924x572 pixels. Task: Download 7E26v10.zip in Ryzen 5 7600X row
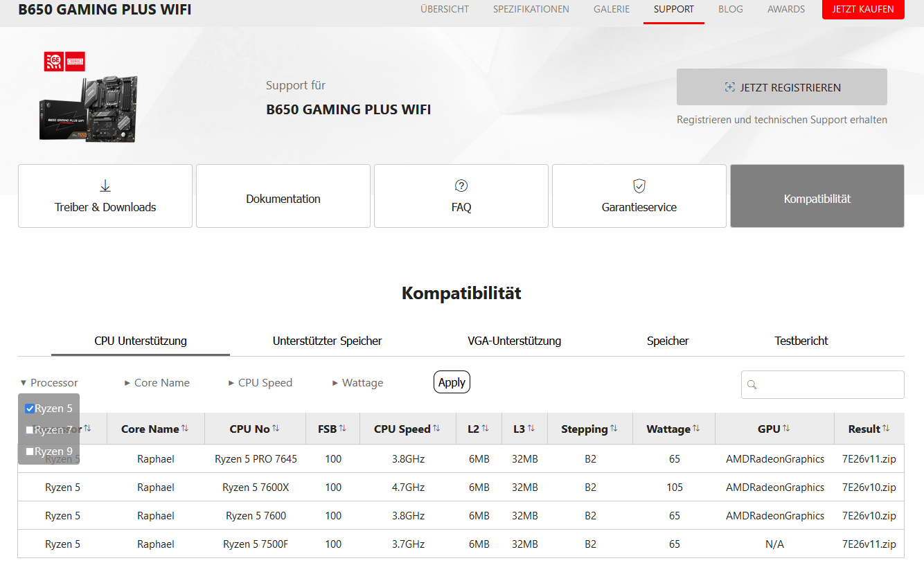(869, 488)
